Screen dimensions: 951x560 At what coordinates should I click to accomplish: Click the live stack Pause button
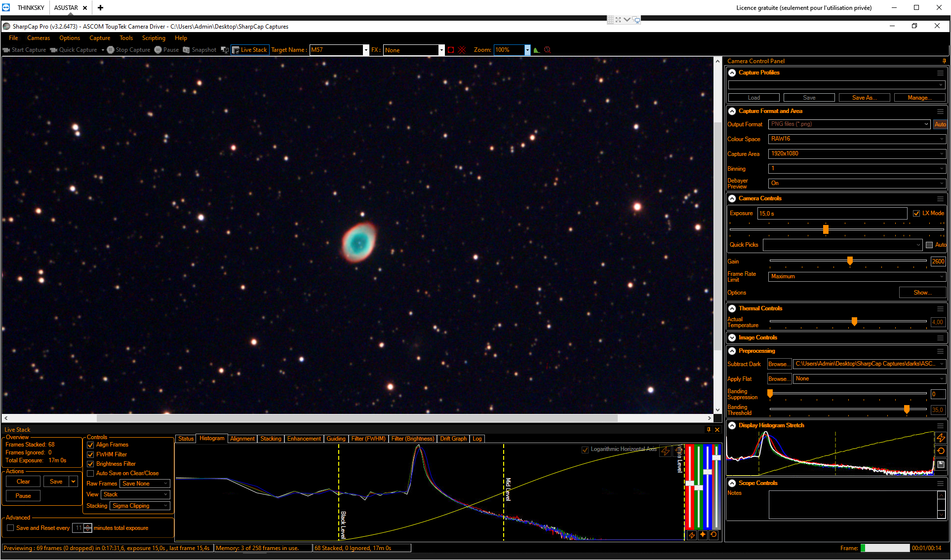pyautogui.click(x=23, y=496)
